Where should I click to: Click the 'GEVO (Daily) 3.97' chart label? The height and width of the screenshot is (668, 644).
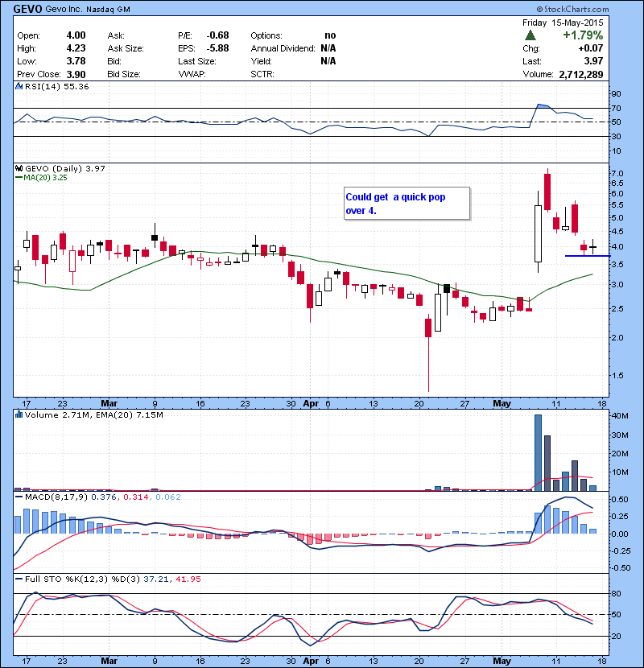click(x=64, y=168)
